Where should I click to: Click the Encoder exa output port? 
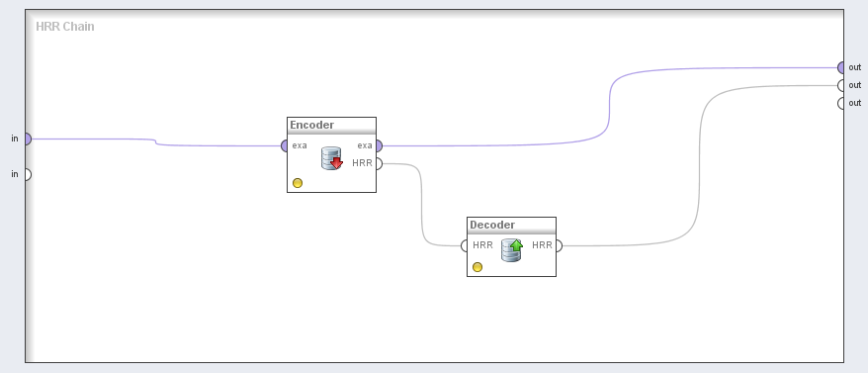point(380,146)
